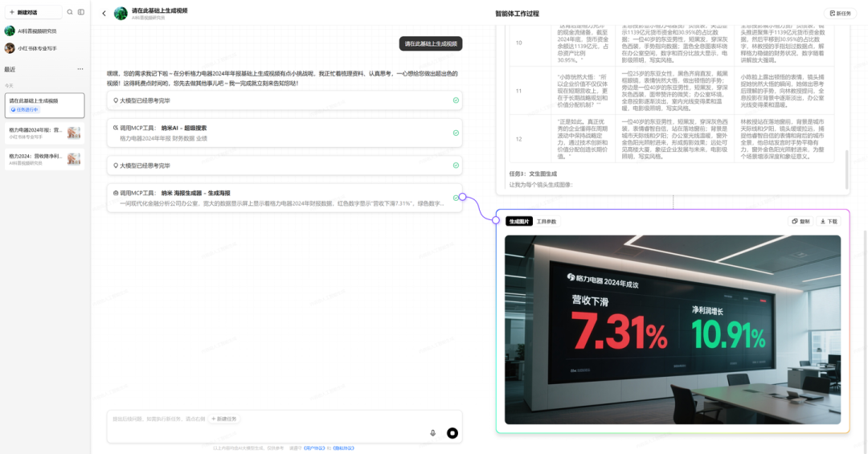Open the 用户协议 link

[x=314, y=448]
